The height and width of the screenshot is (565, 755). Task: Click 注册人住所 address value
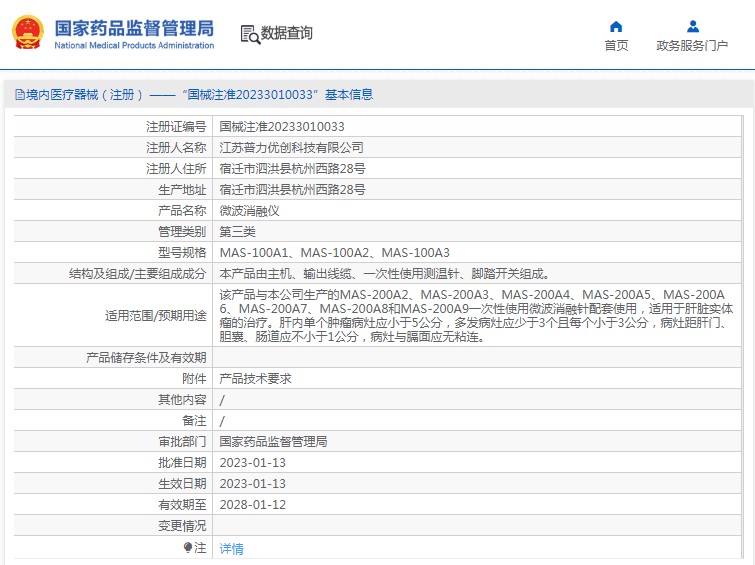tap(292, 169)
